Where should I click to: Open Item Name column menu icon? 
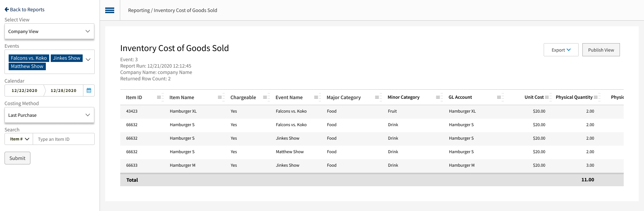[220, 97]
